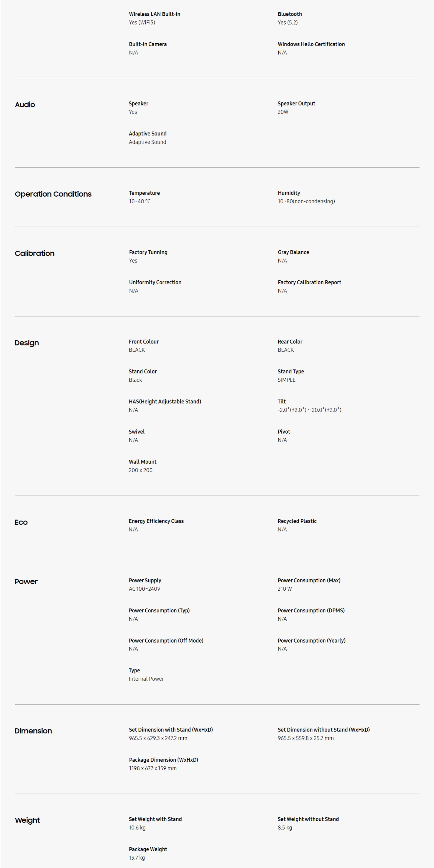Click the Eco section heading
Viewport: 434px width, 868px height.
21,522
